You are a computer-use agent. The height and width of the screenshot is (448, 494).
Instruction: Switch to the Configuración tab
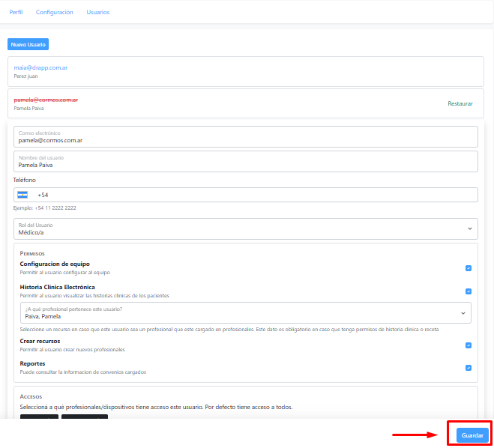[x=55, y=12]
